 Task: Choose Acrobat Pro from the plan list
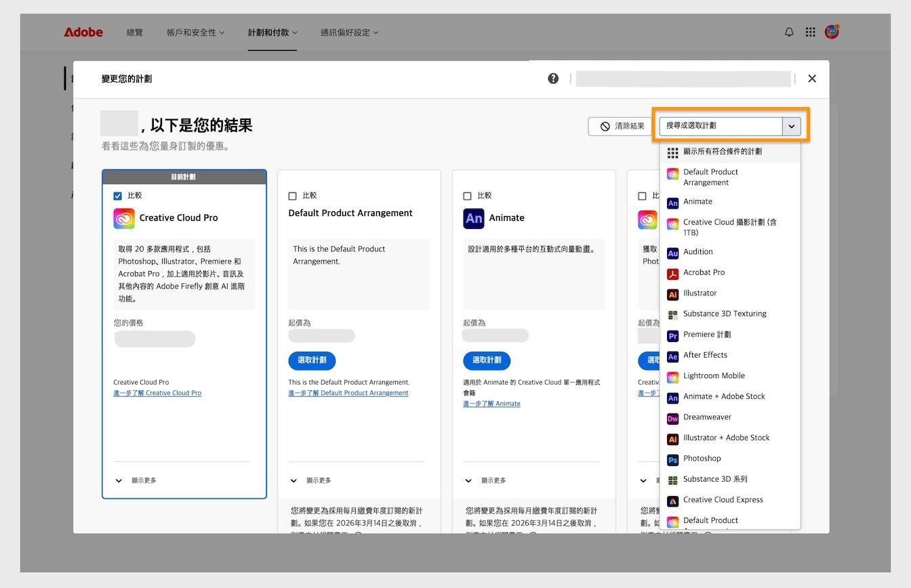point(704,272)
